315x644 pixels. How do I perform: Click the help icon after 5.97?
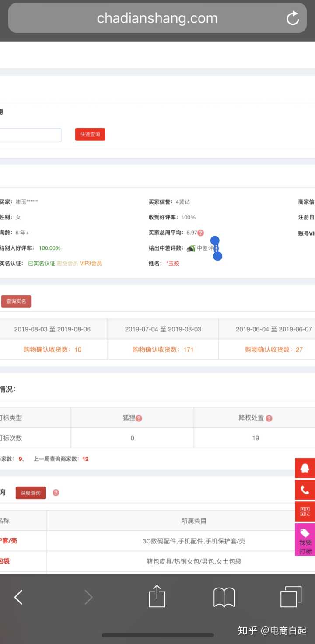coord(201,233)
